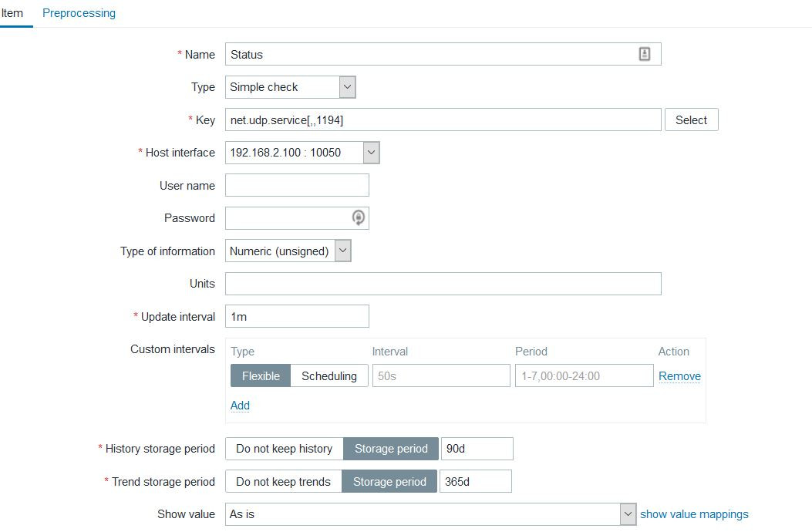This screenshot has width=812, height=532.
Task: Click the contact card icon in Name field
Action: click(645, 54)
